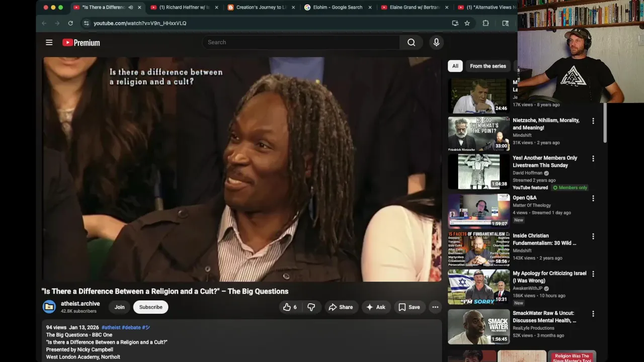
Task: Click the video player to pause
Action: (242, 169)
